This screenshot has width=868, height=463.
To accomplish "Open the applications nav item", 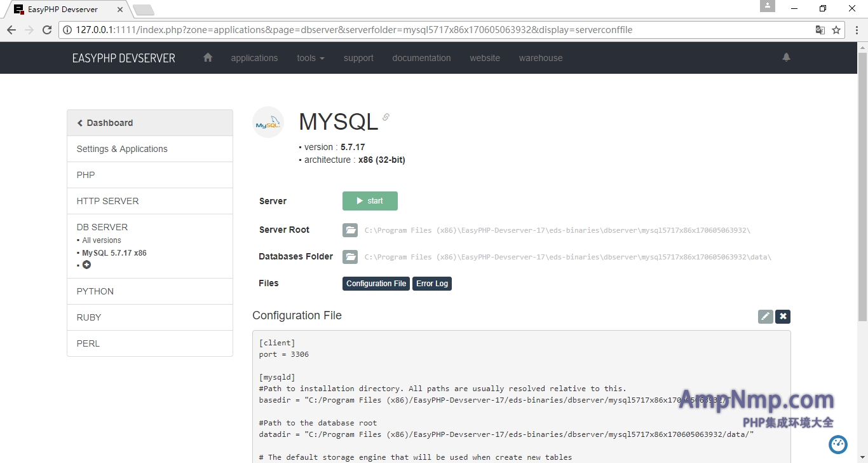I will click(254, 58).
